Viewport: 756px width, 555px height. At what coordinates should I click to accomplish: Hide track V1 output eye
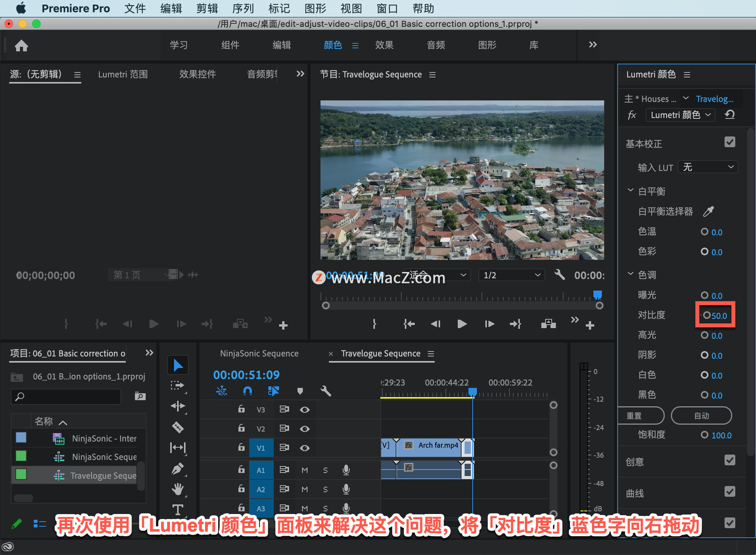tap(304, 448)
